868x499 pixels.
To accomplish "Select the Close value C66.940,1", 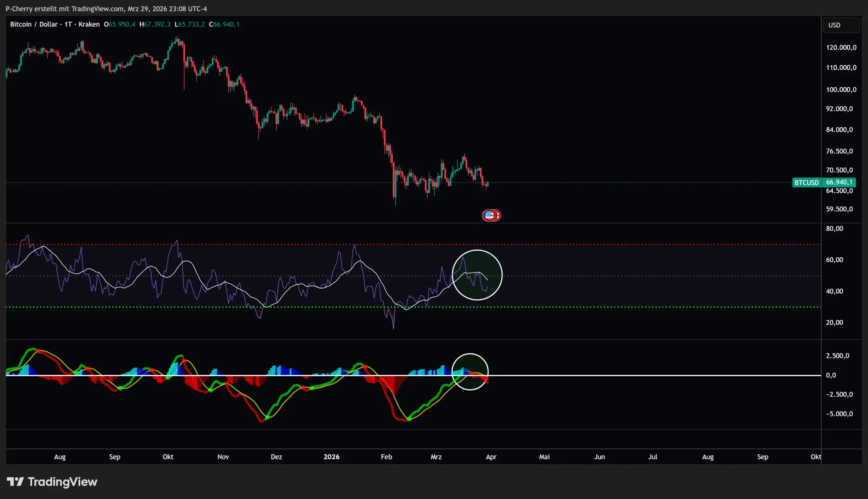I will click(224, 24).
